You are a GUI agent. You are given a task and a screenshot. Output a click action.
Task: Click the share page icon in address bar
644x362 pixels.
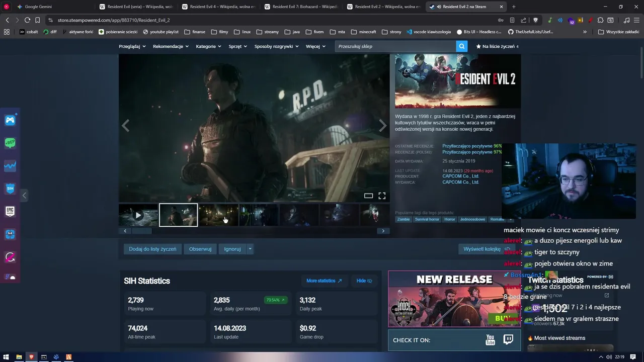click(x=523, y=20)
